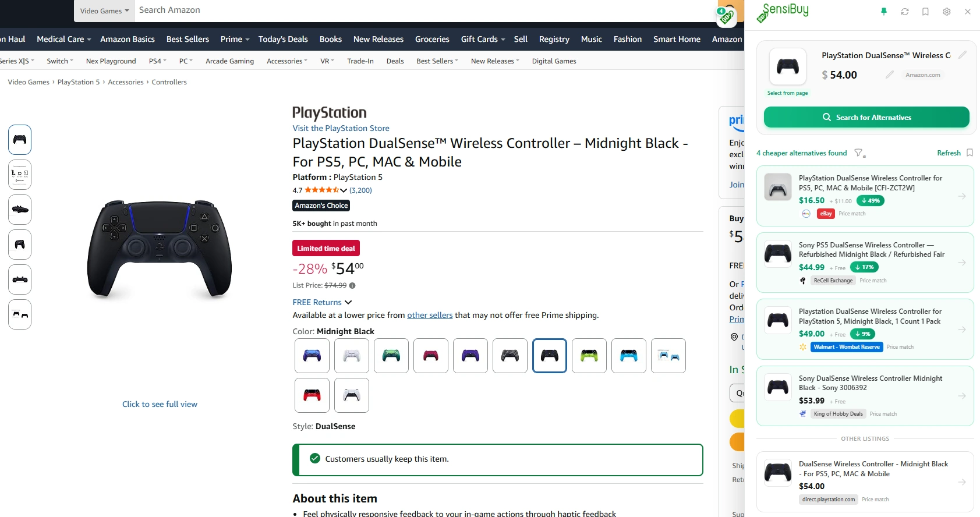Click the main Midnight Black controller image
The image size is (980, 517).
click(160, 249)
